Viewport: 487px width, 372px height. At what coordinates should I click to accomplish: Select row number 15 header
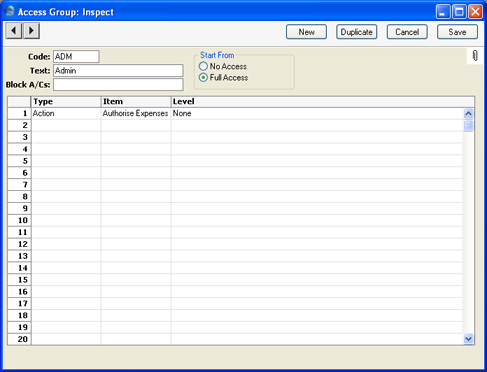click(19, 280)
